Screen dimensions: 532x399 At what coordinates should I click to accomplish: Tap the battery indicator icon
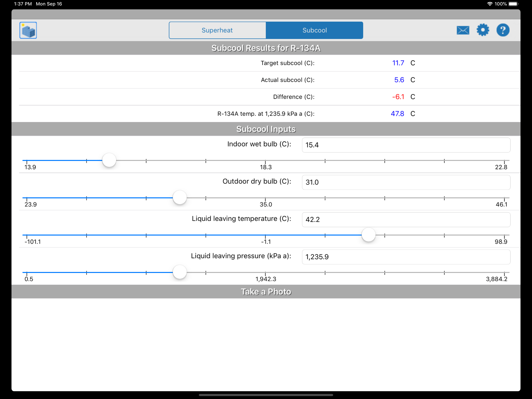click(x=513, y=4)
